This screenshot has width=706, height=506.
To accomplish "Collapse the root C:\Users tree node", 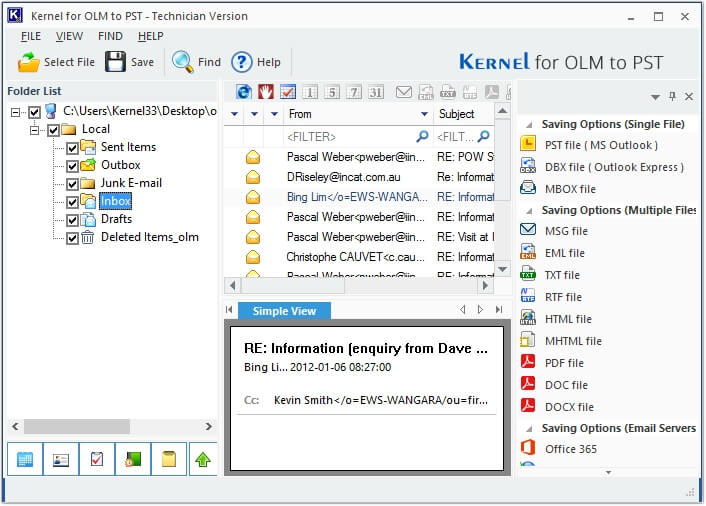I will [x=15, y=112].
